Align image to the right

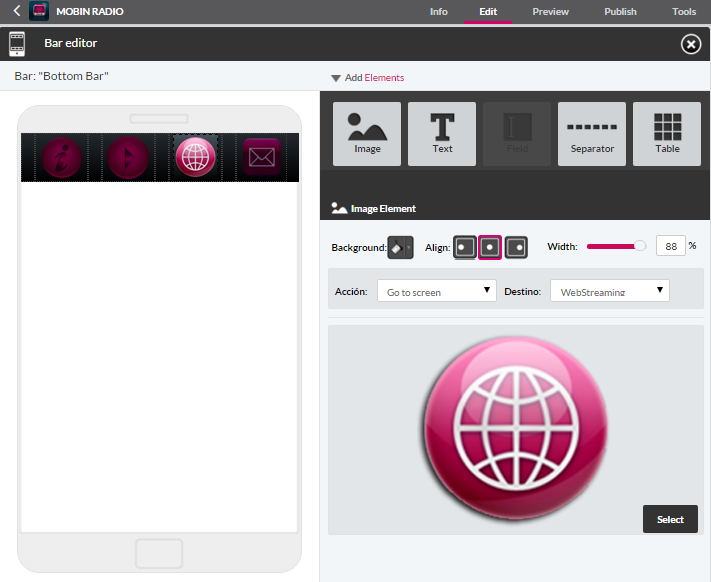coord(516,247)
